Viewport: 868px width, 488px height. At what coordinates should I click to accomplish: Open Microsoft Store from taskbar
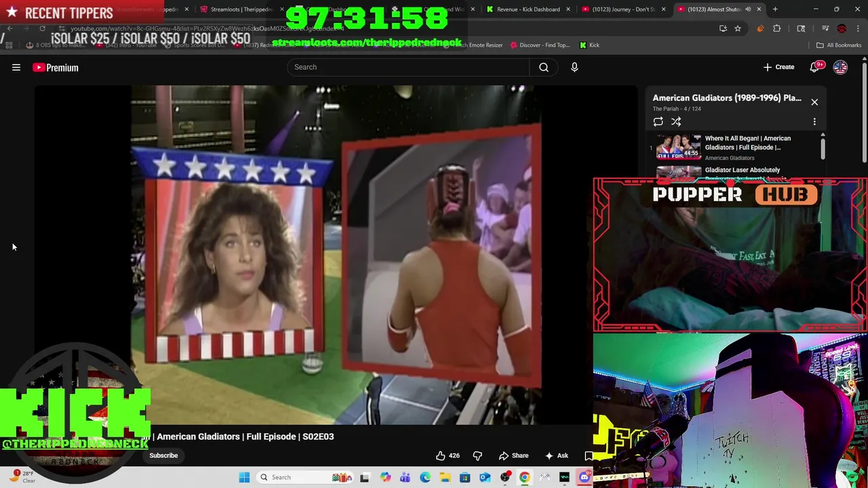click(465, 477)
